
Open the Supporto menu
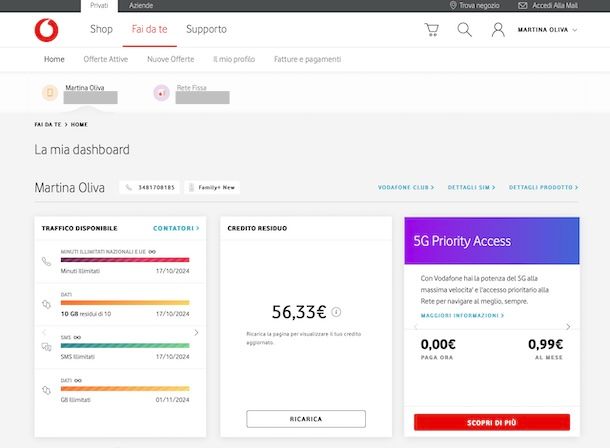(206, 29)
